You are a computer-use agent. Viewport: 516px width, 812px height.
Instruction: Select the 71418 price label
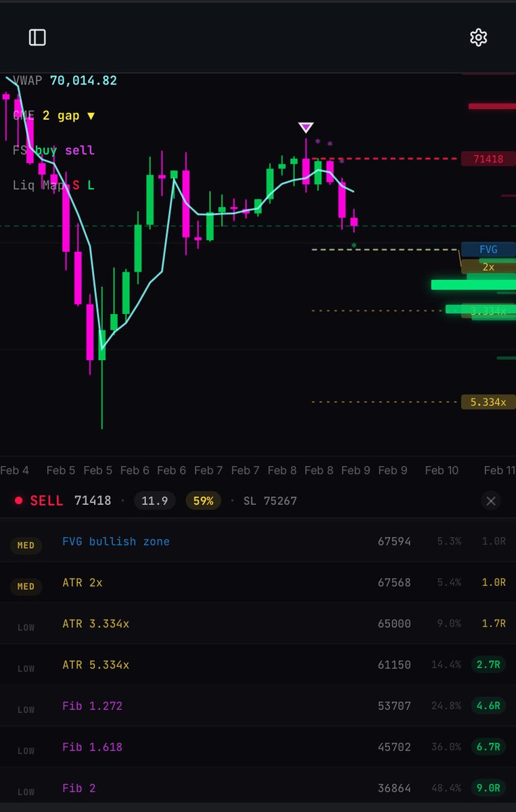(x=488, y=159)
